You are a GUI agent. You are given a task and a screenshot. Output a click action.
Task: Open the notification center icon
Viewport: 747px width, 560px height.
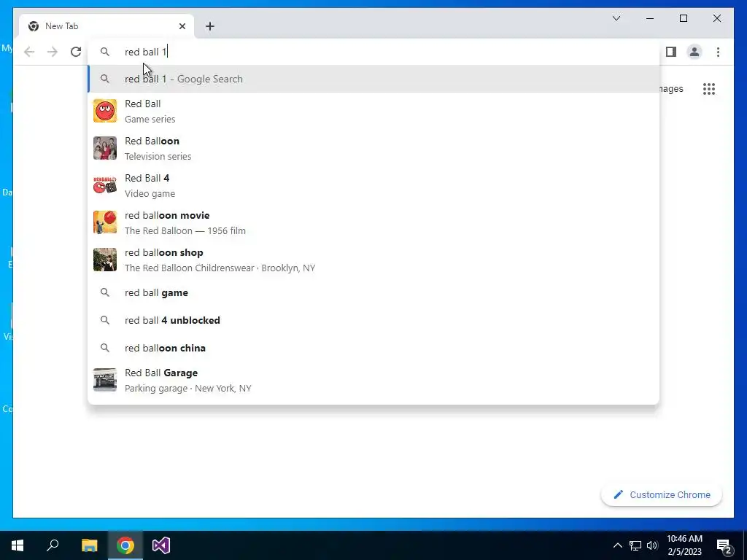tap(724, 546)
